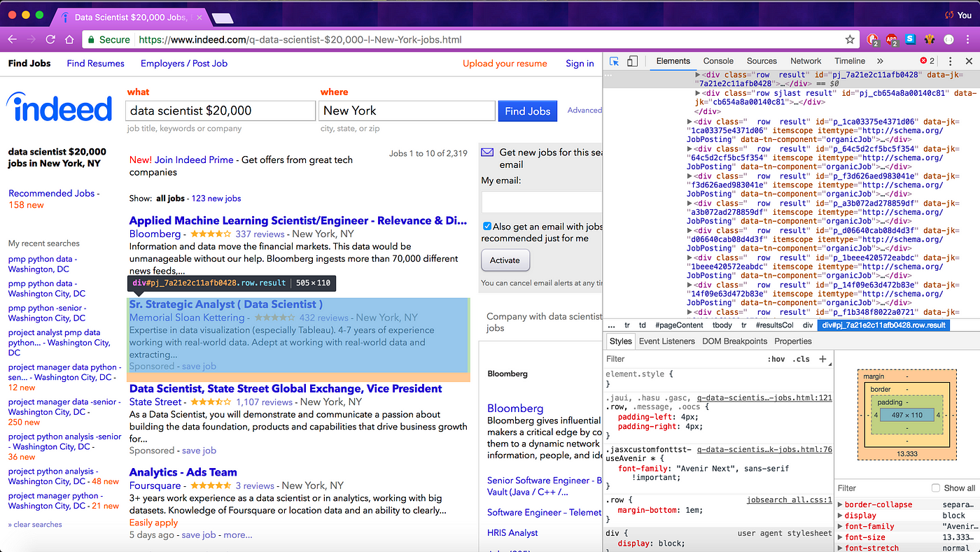Open the Event Listeners pane tab
980x552 pixels.
(667, 341)
